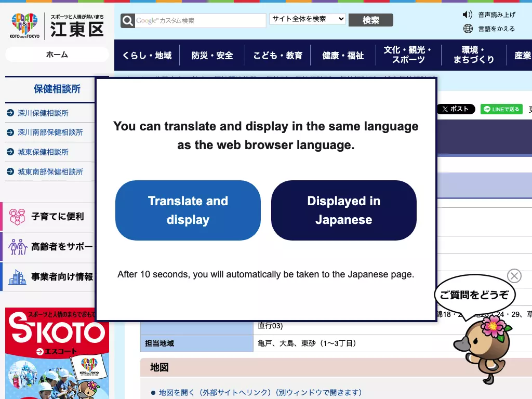The image size is (532, 399).
Task: Click the 言語をかえる link
Action: click(497, 29)
